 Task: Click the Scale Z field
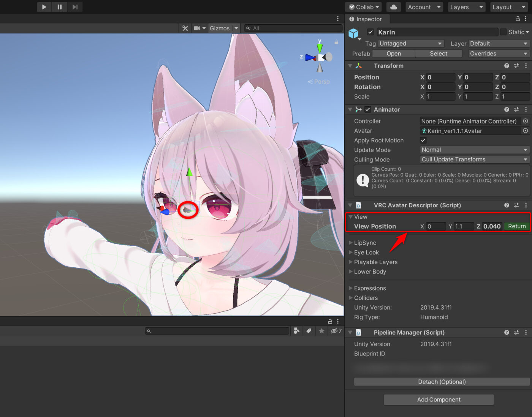tap(515, 97)
